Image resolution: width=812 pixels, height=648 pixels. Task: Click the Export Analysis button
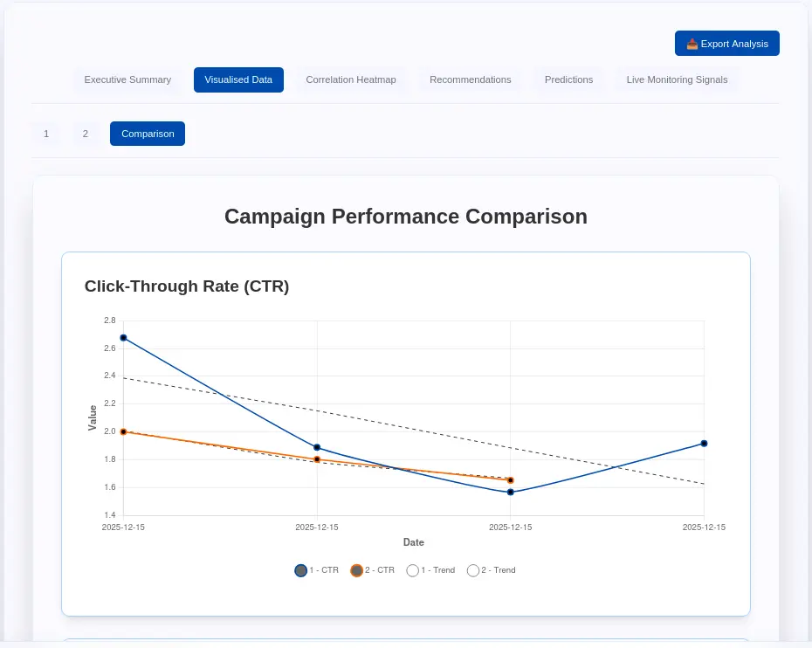(x=726, y=44)
